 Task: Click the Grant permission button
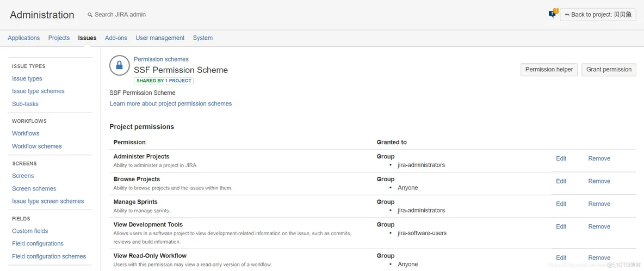(x=609, y=70)
